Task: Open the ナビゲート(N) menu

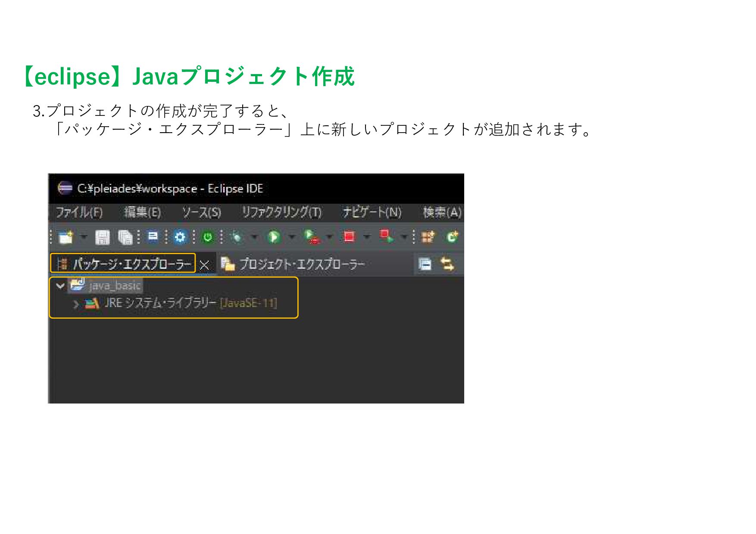Action: click(372, 212)
